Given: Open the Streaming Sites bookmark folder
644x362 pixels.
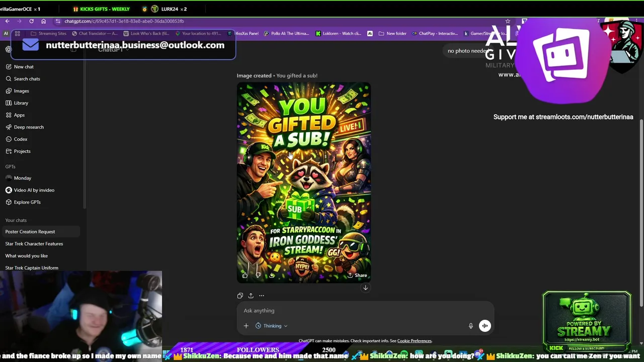Looking at the screenshot, I should (x=48, y=33).
